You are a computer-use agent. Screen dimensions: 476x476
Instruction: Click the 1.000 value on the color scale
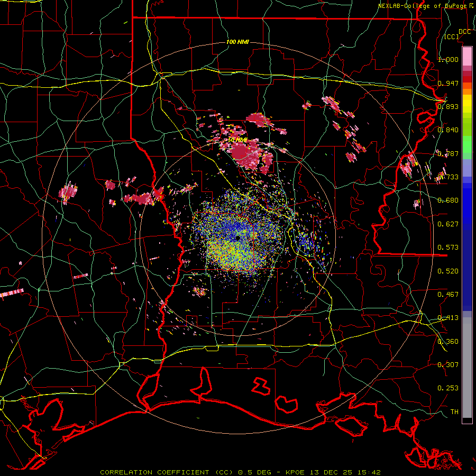448,59
